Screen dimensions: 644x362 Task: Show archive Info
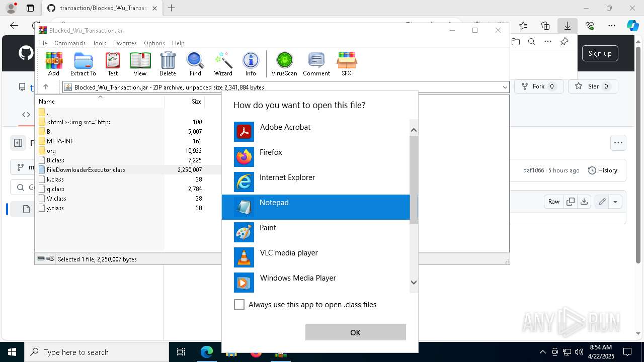[251, 64]
